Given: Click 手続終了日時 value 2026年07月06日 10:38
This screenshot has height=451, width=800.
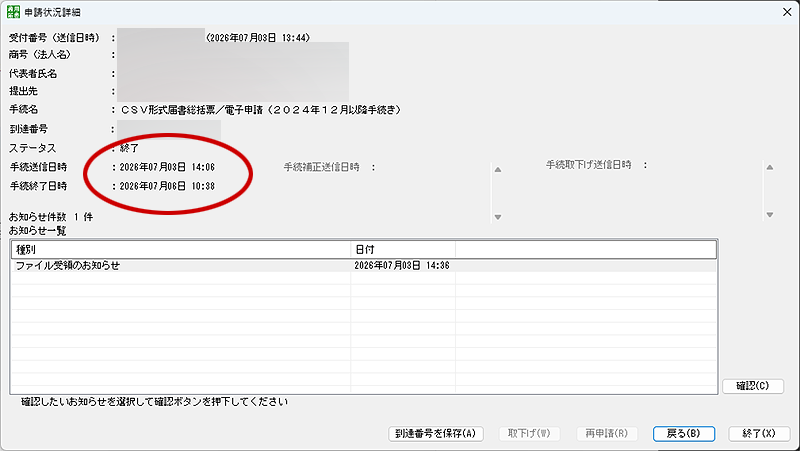Looking at the screenshot, I should tap(167, 186).
